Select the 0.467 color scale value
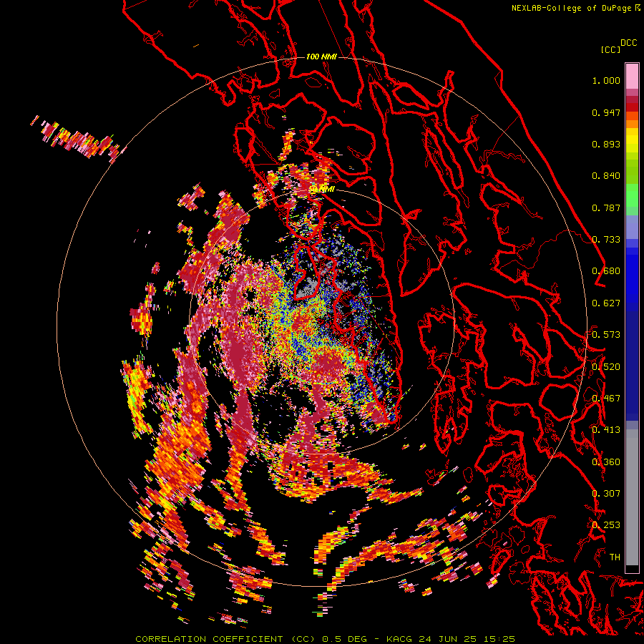Screen dimensions: 644x644 click(606, 398)
